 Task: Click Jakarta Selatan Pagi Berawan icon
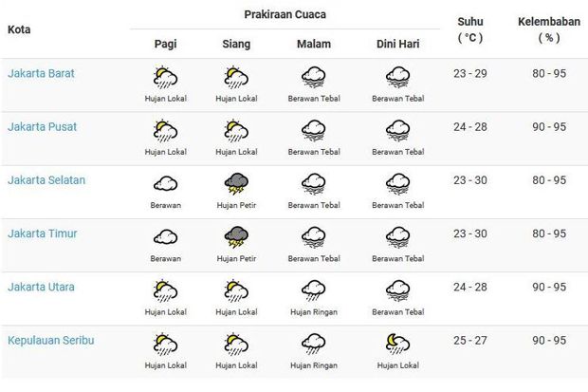click(x=165, y=183)
